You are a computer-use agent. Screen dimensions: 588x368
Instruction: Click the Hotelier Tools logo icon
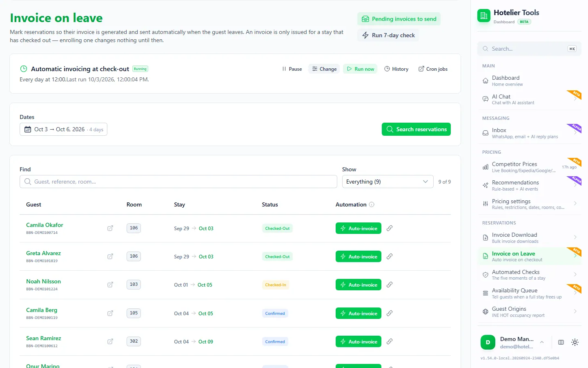click(x=484, y=16)
